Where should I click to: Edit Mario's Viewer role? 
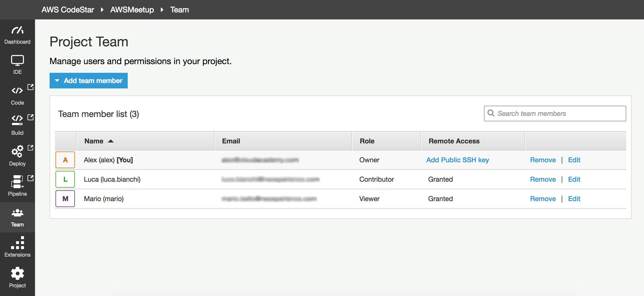click(x=574, y=199)
